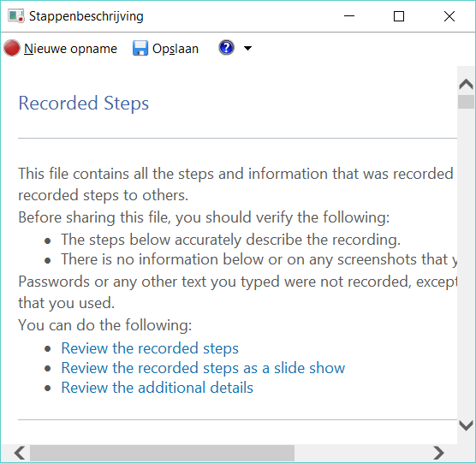
Task: Click the vertical scrollbar up arrow
Action: pos(466,84)
